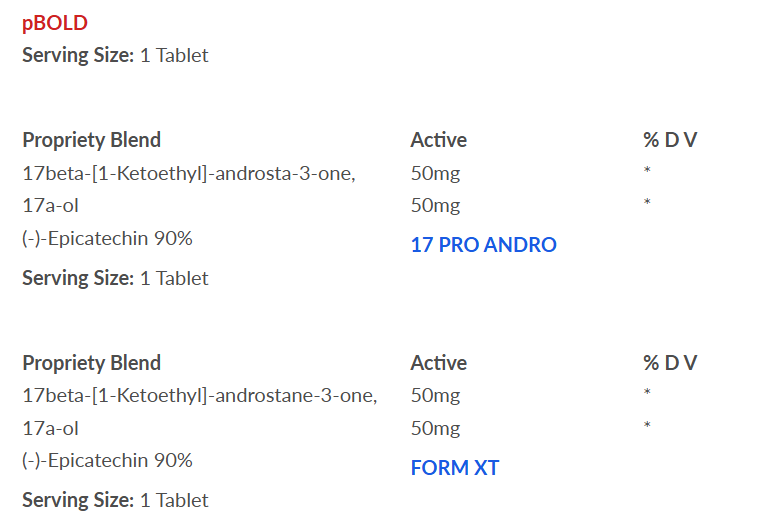Click Serving Size text below 17 PRO ANDRO
This screenshot has height=519, width=774.
pos(116,279)
